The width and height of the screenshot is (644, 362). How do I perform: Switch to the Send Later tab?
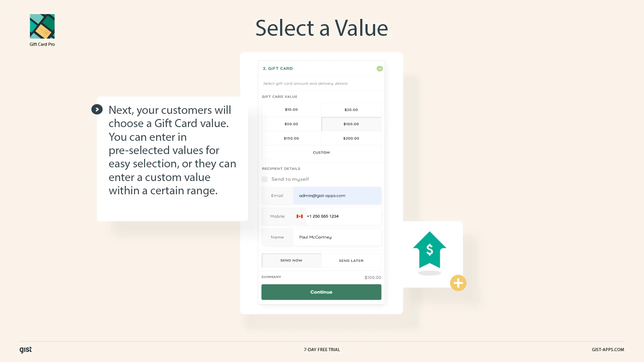351,261
